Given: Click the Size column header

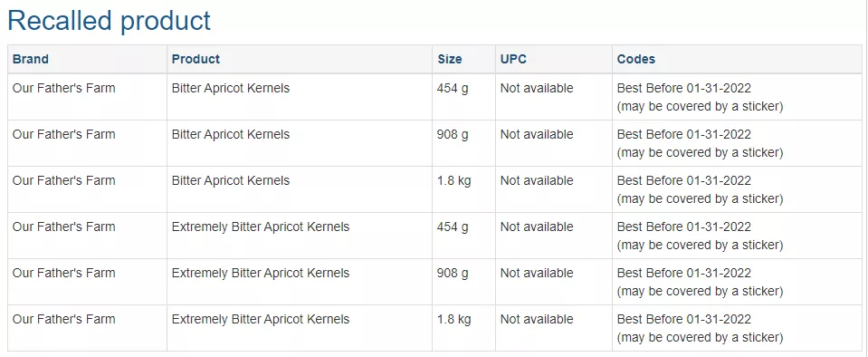Looking at the screenshot, I should click(x=450, y=59).
